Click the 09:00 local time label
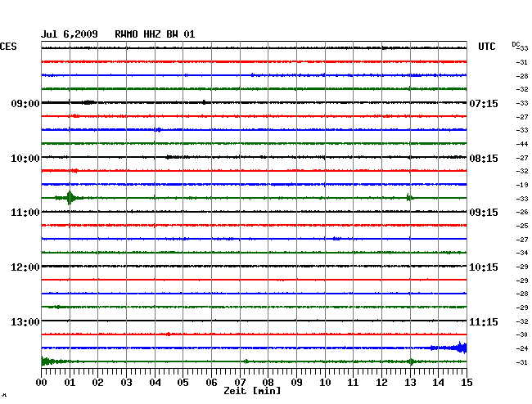 [25, 103]
